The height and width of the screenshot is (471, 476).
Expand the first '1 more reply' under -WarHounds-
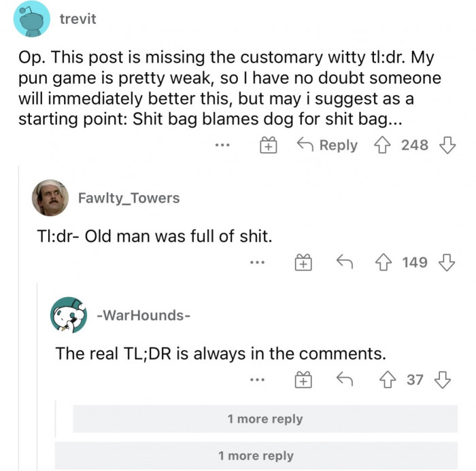[x=265, y=419]
